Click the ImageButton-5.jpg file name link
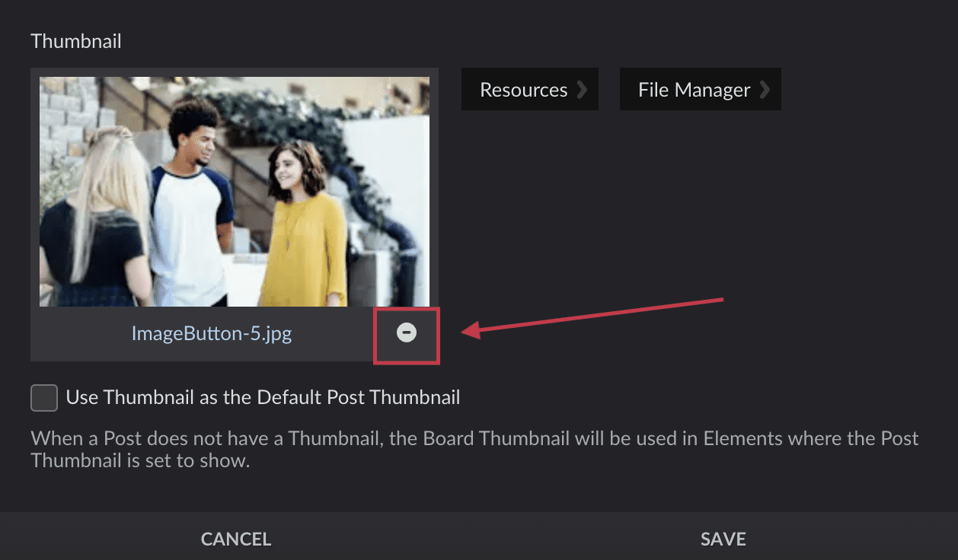The height and width of the screenshot is (560, 958). coord(212,333)
